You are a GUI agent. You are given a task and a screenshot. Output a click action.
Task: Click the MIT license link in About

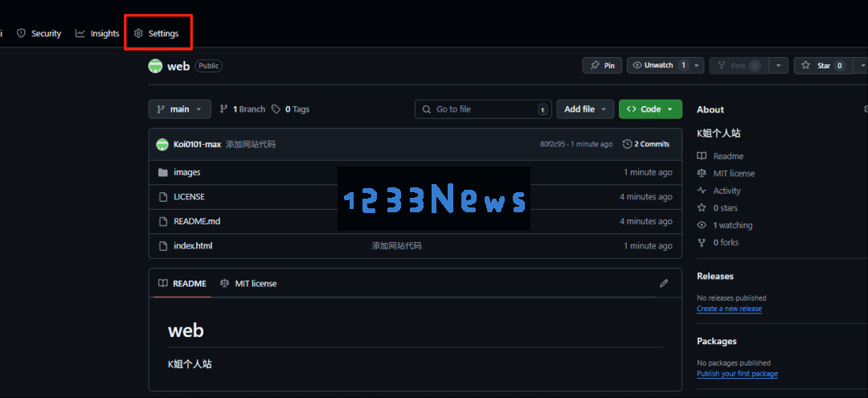[734, 174]
